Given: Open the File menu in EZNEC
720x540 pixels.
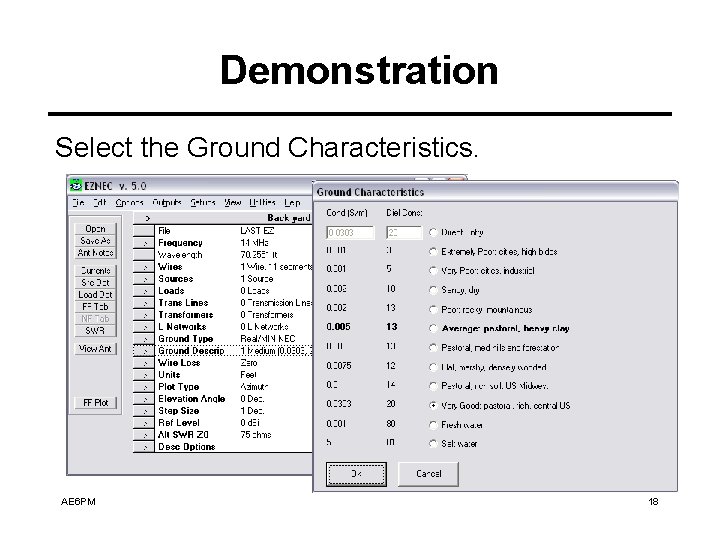Looking at the screenshot, I should [79, 202].
